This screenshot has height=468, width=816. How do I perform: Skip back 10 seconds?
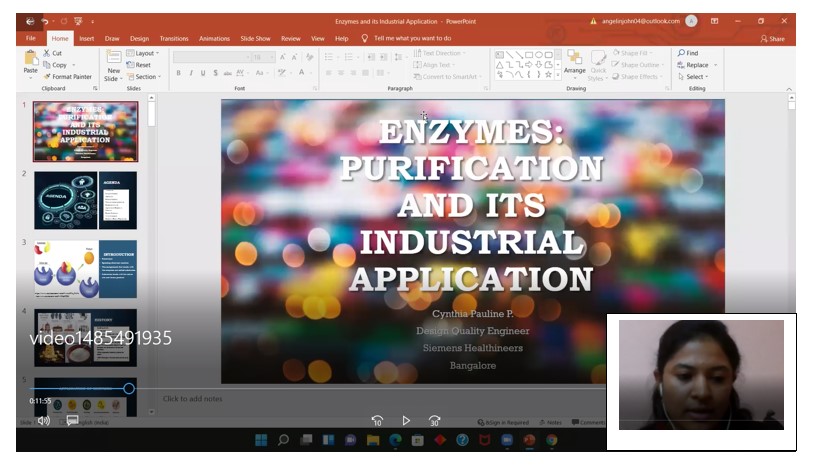(x=377, y=421)
